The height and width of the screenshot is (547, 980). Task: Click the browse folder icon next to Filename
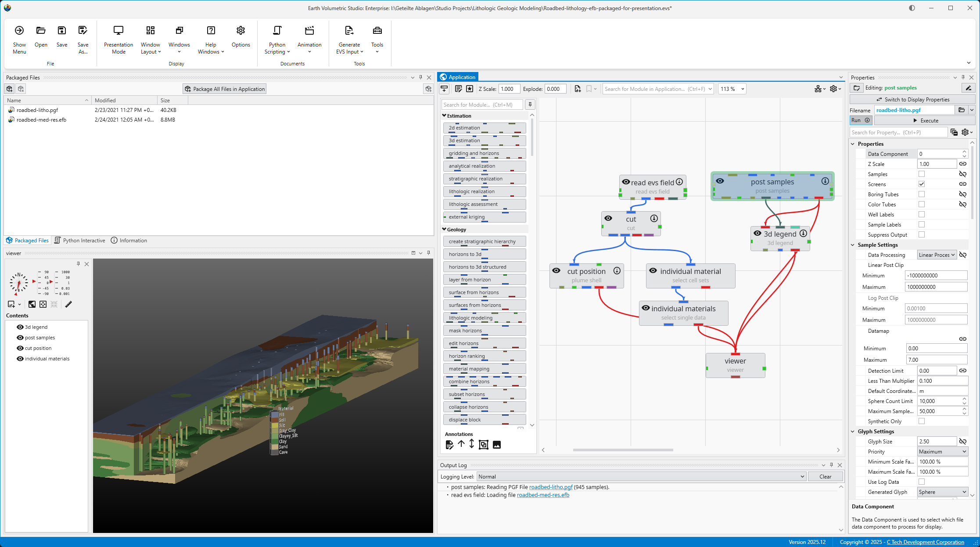[x=962, y=110]
